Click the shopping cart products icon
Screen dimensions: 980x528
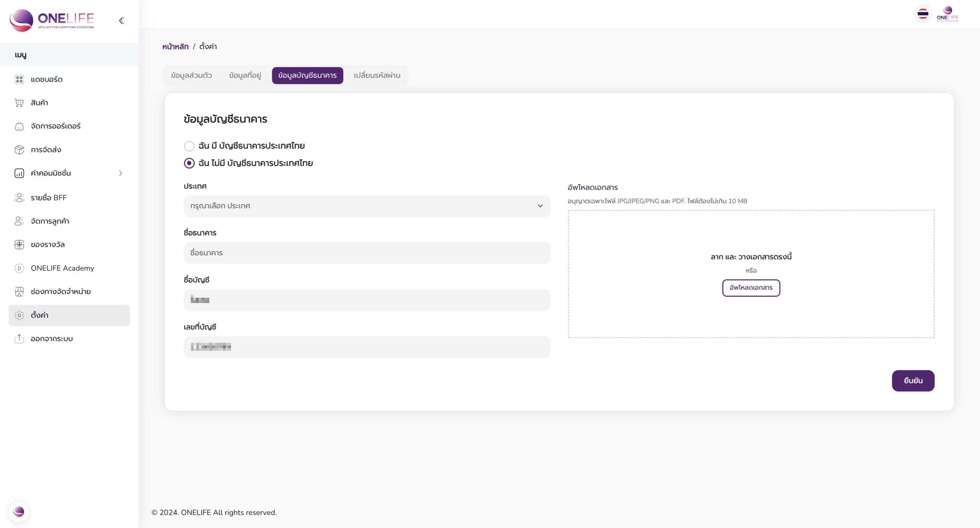click(x=19, y=103)
